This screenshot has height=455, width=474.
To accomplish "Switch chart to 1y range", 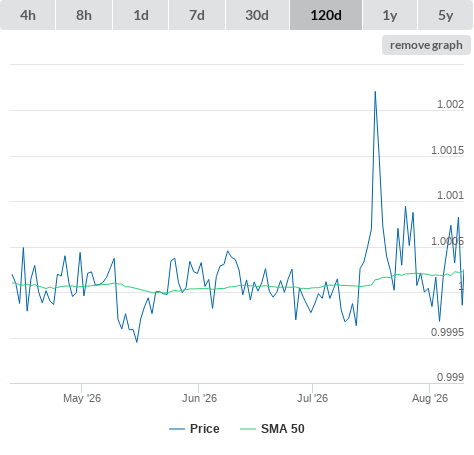I will click(390, 15).
